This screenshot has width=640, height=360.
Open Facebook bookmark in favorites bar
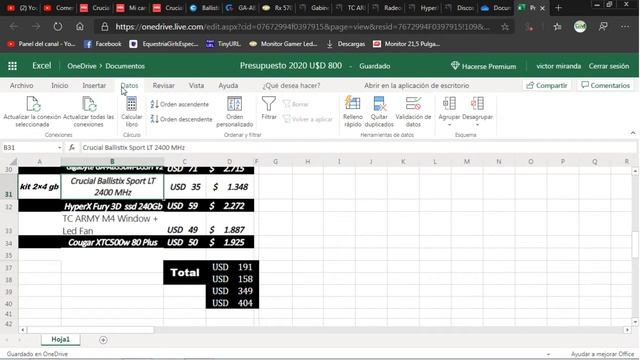pyautogui.click(x=103, y=44)
